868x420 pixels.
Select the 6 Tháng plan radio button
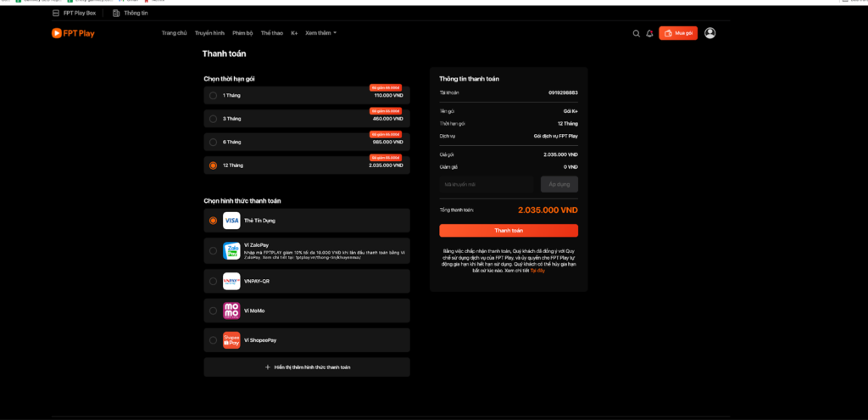pos(213,142)
